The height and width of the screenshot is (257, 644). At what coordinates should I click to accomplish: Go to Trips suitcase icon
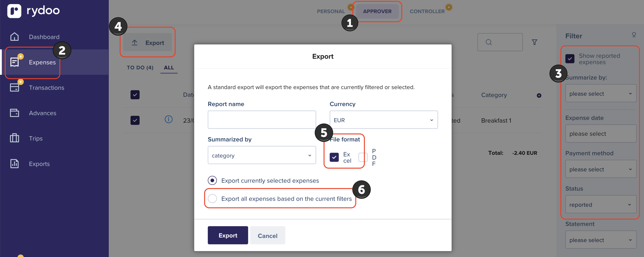click(15, 138)
